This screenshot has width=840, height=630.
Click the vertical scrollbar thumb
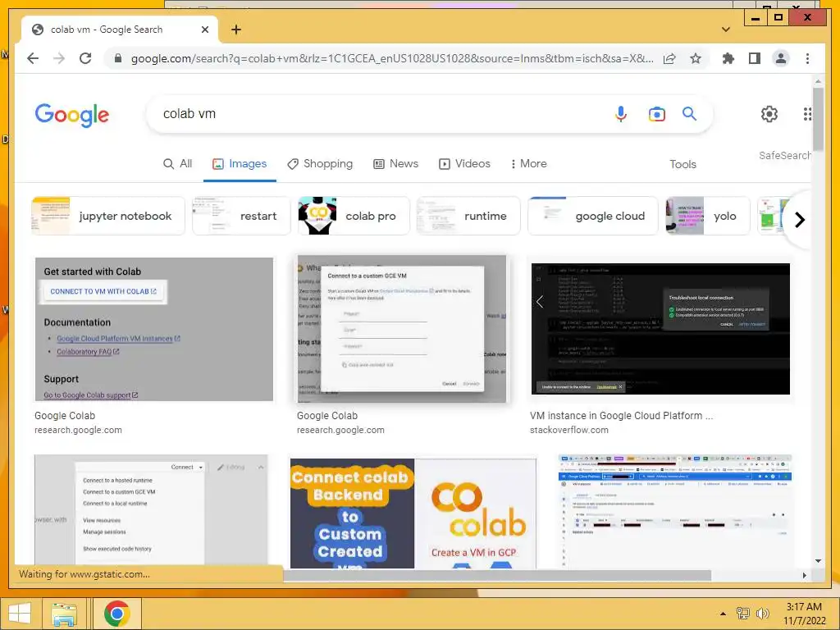818,119
